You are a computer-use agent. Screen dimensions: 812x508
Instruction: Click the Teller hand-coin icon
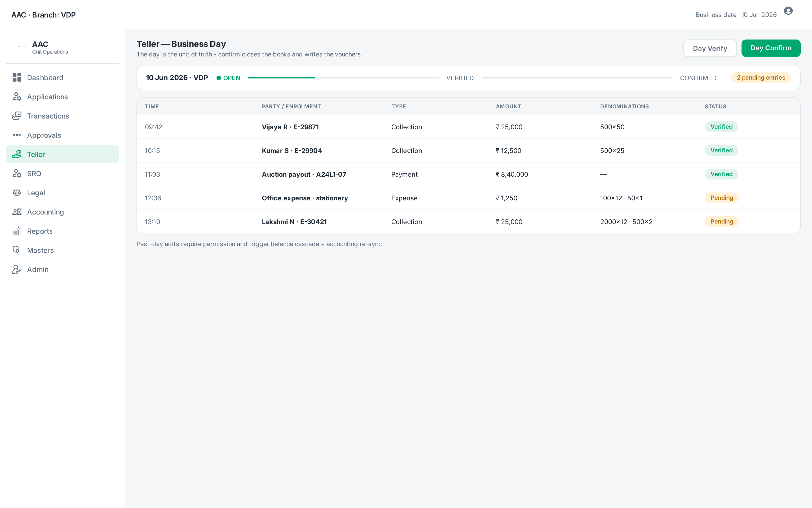pyautogui.click(x=17, y=154)
